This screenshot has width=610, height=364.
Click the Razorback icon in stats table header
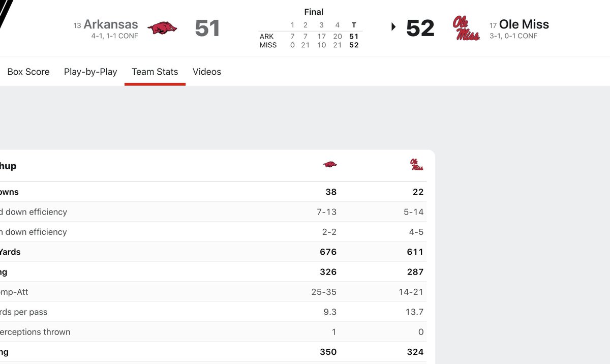click(x=330, y=165)
